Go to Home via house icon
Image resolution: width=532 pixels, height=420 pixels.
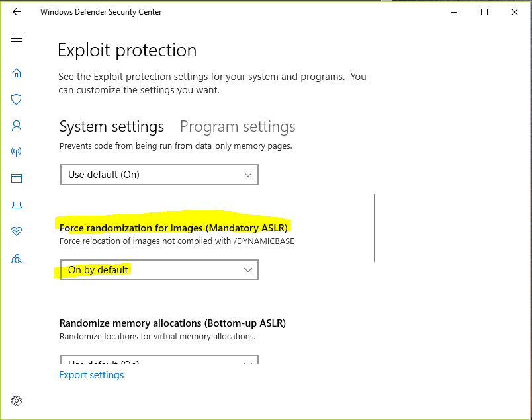[x=17, y=73]
